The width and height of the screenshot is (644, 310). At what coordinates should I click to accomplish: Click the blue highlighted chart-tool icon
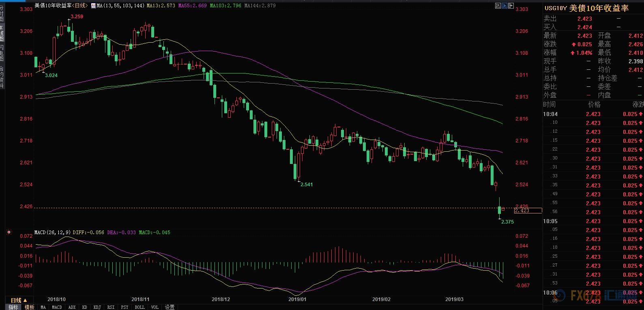pos(504,6)
